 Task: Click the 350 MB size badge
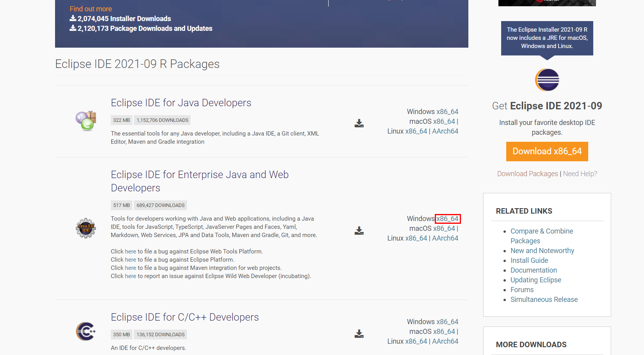pos(121,335)
